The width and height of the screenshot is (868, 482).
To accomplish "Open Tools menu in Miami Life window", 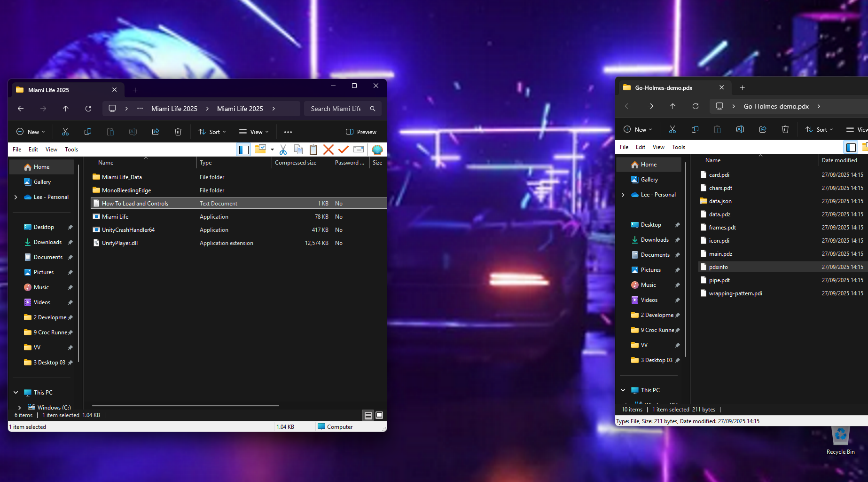I will click(71, 150).
